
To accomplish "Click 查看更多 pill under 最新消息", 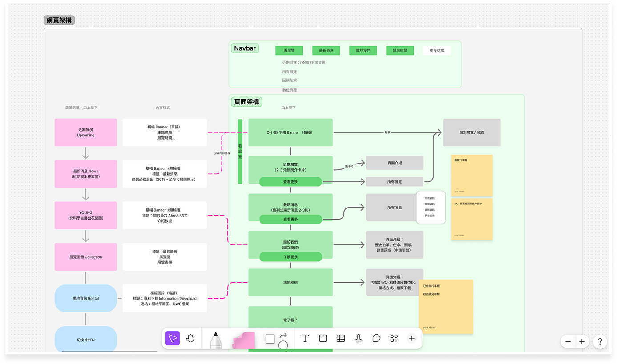I will [290, 219].
